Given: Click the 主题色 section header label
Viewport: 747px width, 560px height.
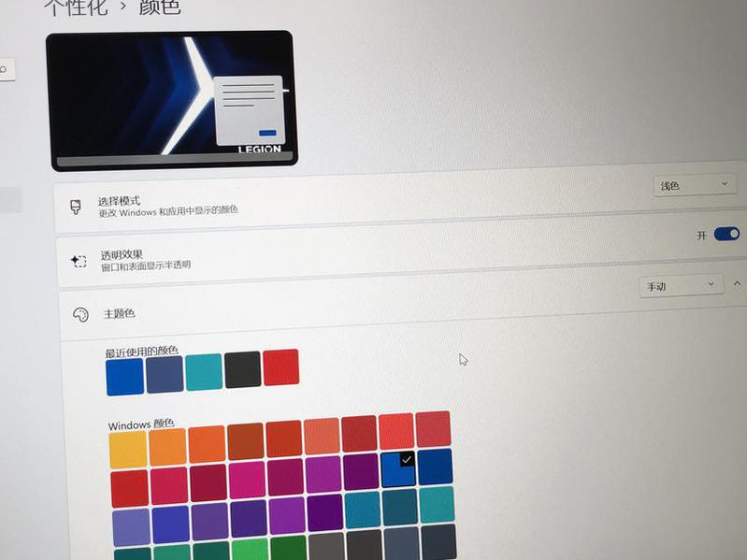Looking at the screenshot, I should point(119,313).
